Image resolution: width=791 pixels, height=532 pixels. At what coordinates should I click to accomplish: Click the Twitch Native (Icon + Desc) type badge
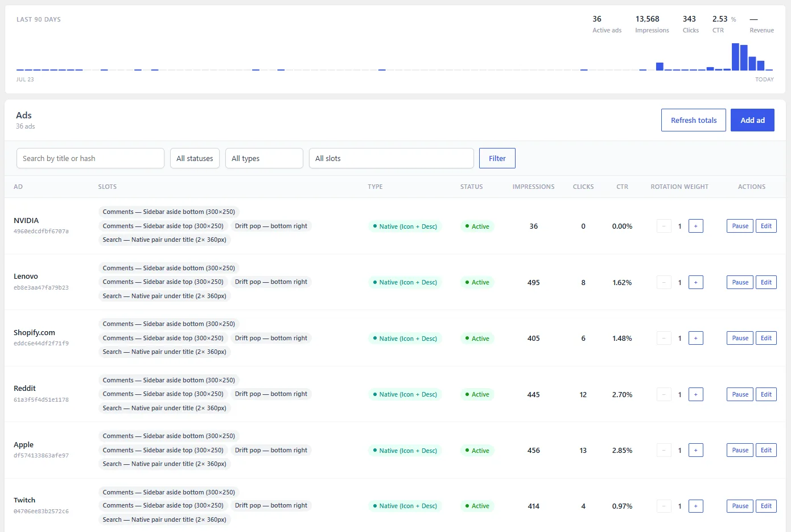[405, 506]
